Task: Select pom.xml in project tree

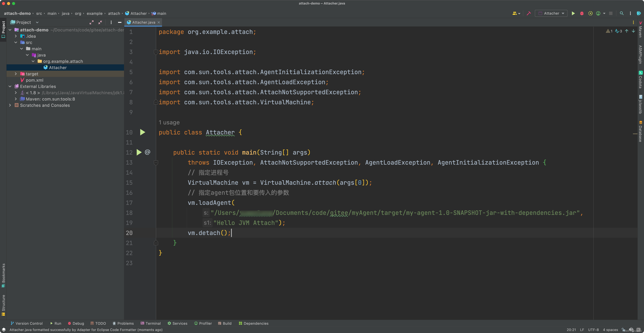Action: 34,80
